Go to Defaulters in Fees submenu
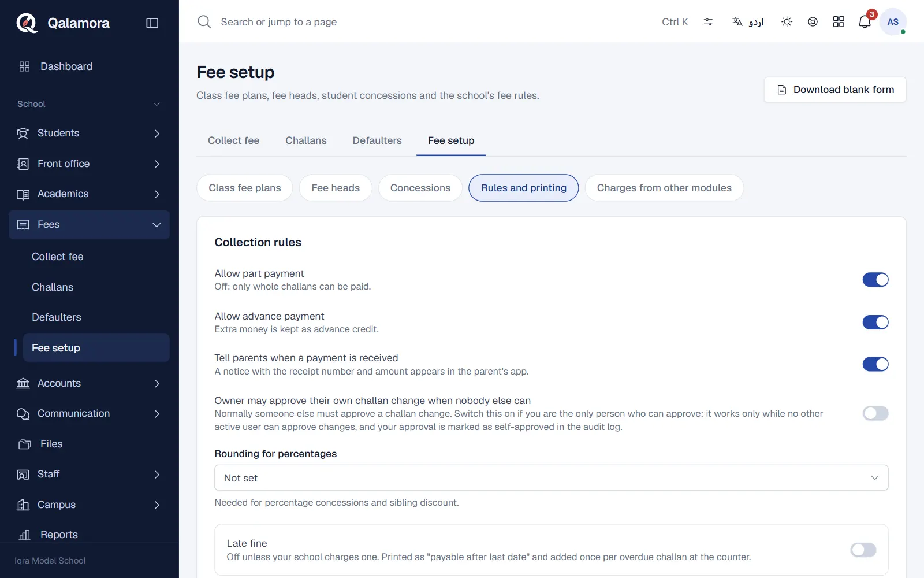924x578 pixels. (96, 317)
